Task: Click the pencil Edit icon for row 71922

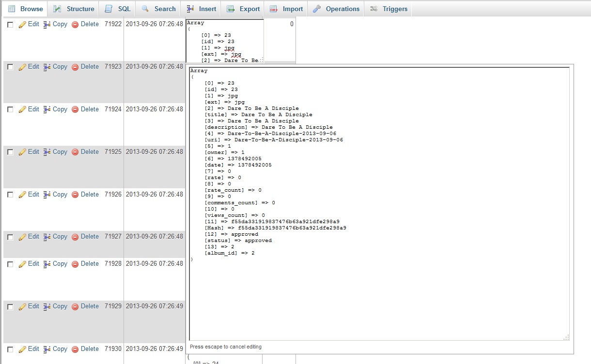Action: (22, 24)
